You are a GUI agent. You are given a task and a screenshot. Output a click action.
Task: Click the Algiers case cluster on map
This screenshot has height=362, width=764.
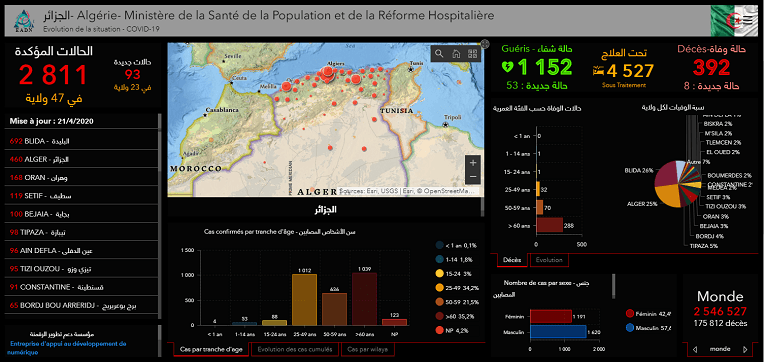pos(327,73)
